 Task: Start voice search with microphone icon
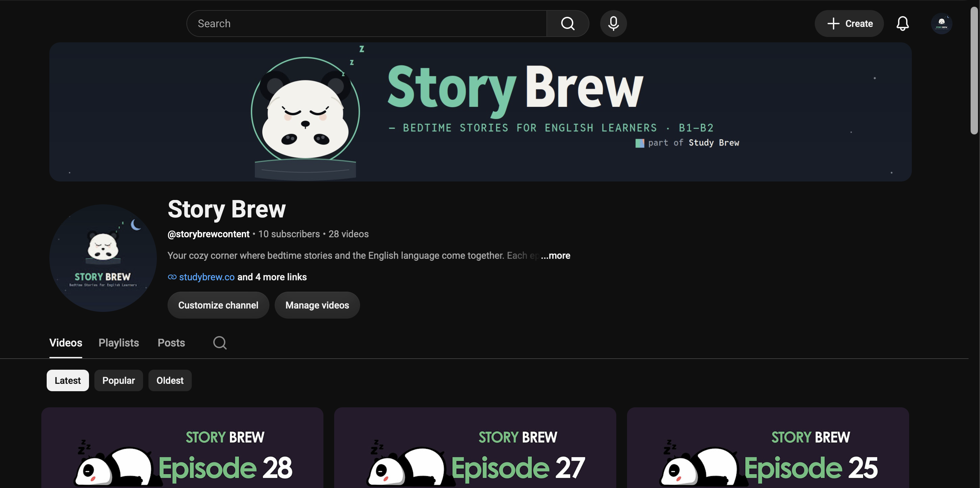pos(613,24)
